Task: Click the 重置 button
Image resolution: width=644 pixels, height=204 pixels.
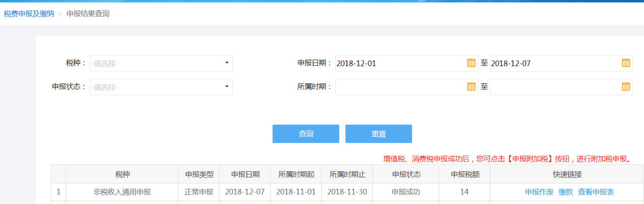Action: coord(379,134)
